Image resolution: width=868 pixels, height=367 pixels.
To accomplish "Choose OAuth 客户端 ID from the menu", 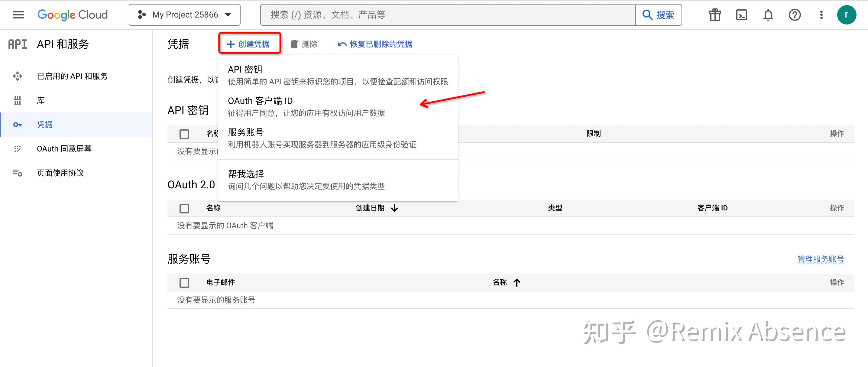I will click(260, 101).
